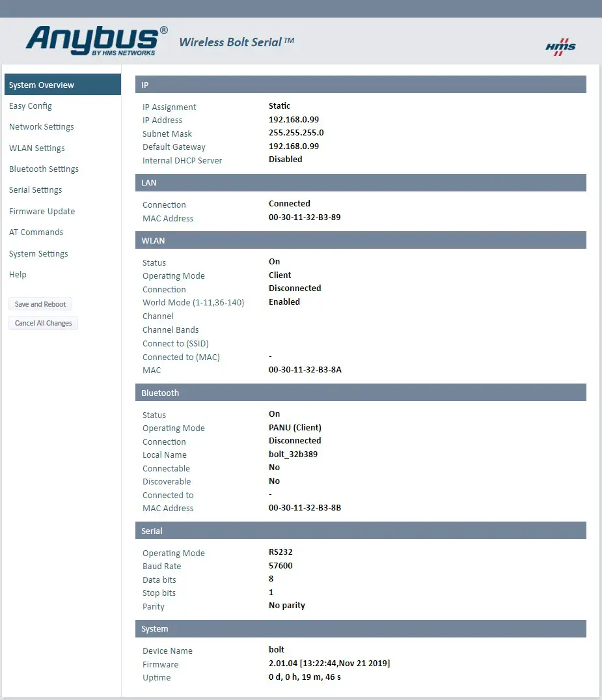Click the Internal DHCP Server value Disabled
Image resolution: width=602 pixels, height=700 pixels.
point(285,160)
